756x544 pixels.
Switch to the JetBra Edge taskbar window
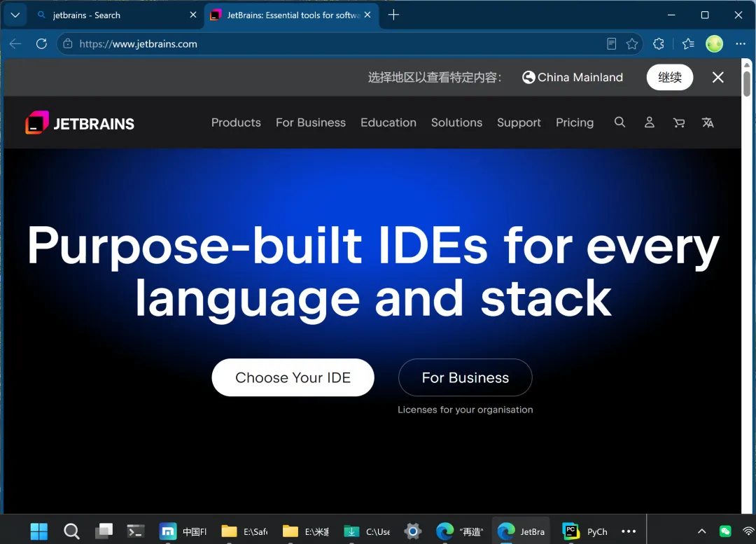(521, 531)
